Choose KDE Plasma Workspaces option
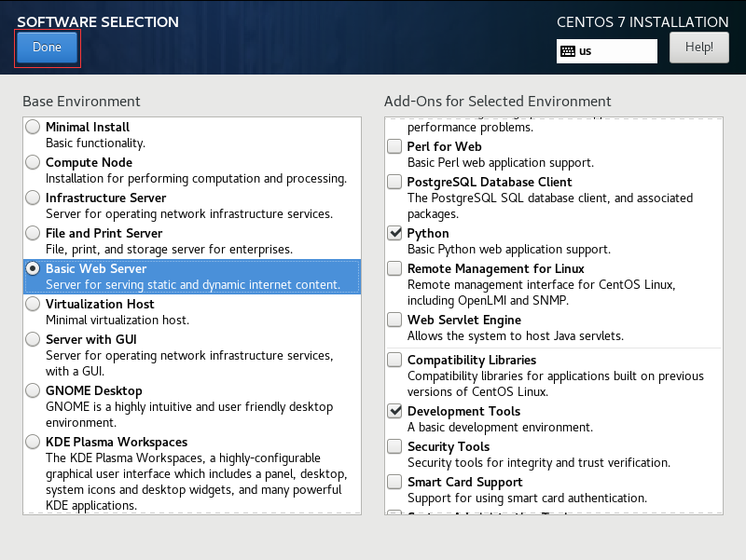Screen dimensions: 746x560 tap(33, 442)
